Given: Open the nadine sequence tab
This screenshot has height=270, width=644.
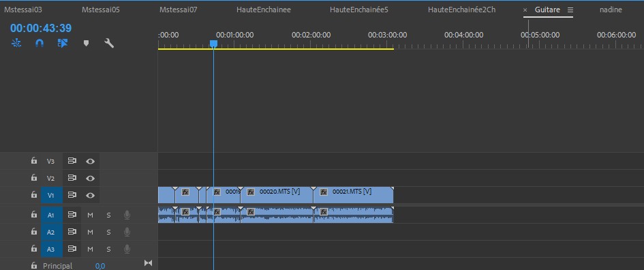Looking at the screenshot, I should coord(611,10).
